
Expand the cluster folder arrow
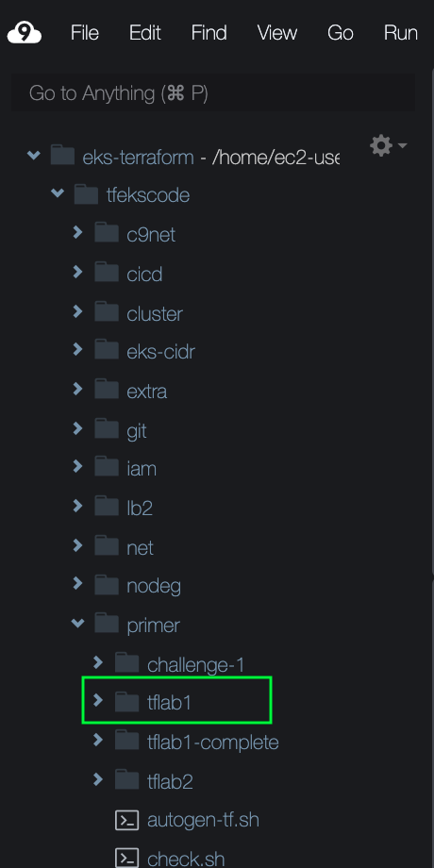[78, 311]
